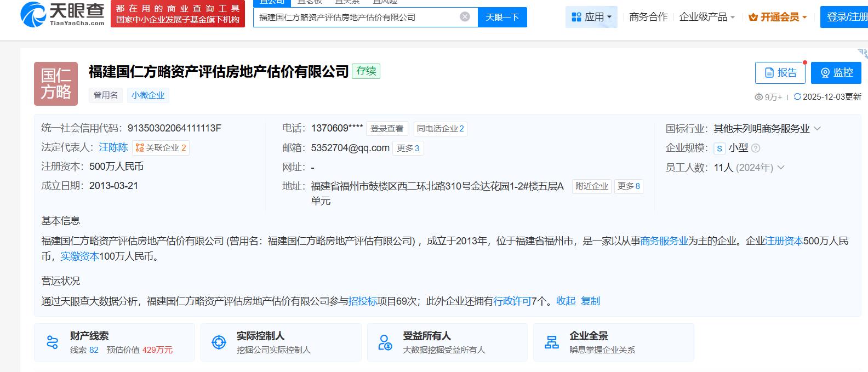
Task: Click the 国仁方略 company logo thumbnail
Action: [56, 84]
